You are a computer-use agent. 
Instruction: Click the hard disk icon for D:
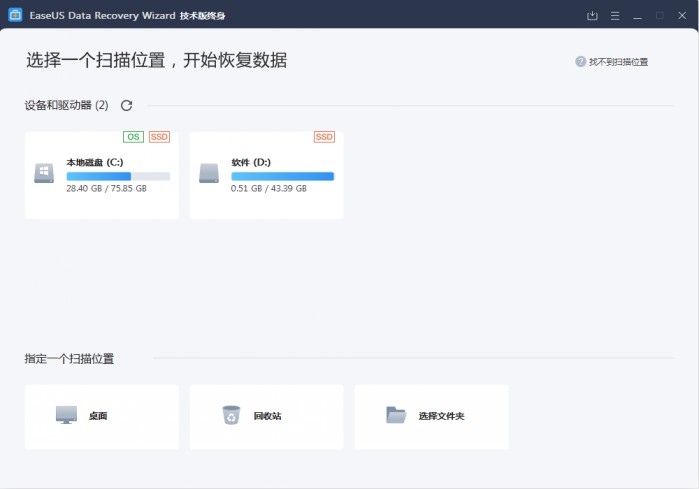pos(209,173)
